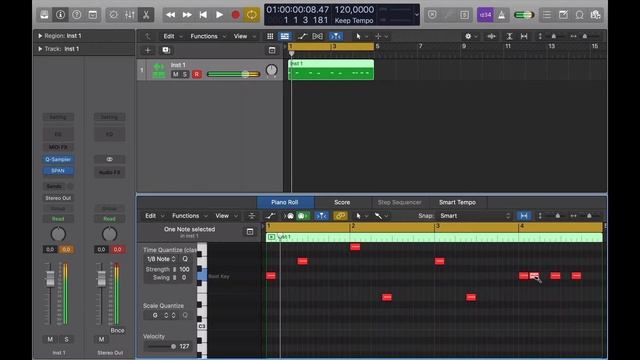Toggle the yellow Cycle mode button
This screenshot has height=360, width=640.
[251, 15]
